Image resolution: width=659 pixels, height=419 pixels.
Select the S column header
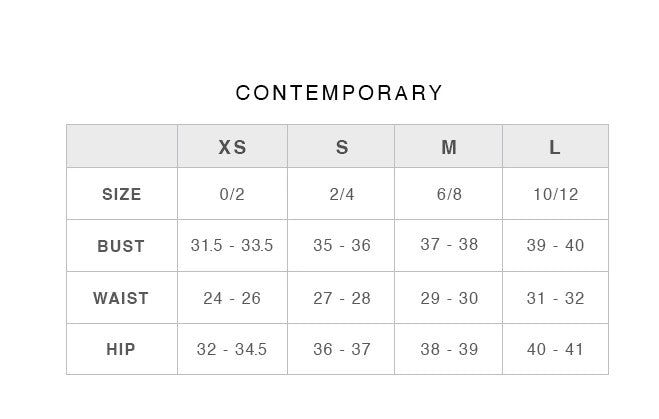(342, 147)
